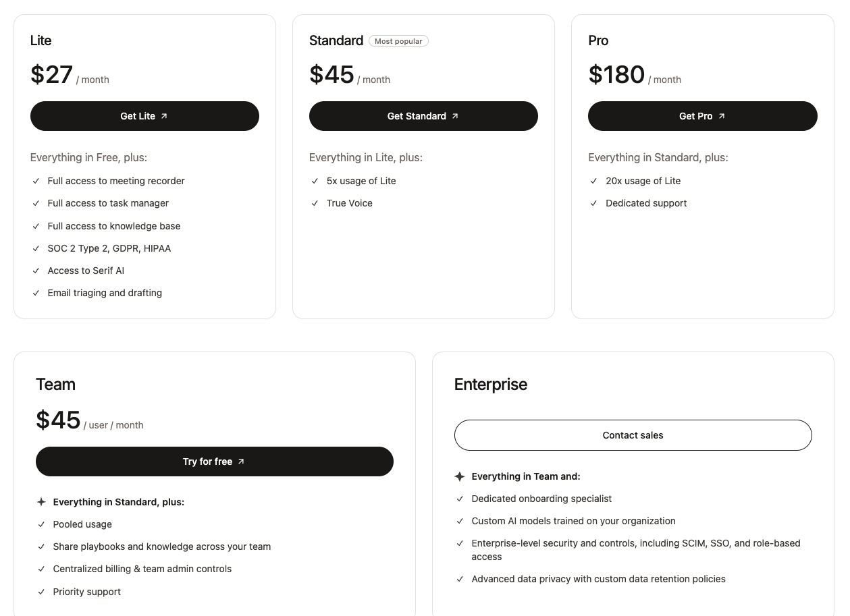Click Try for free on the Team plan

[x=214, y=461]
